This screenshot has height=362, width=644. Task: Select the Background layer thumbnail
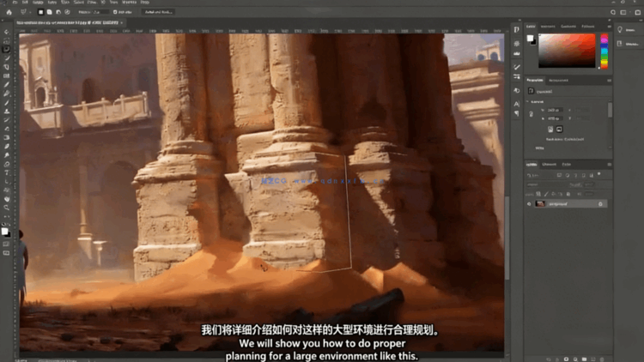540,204
